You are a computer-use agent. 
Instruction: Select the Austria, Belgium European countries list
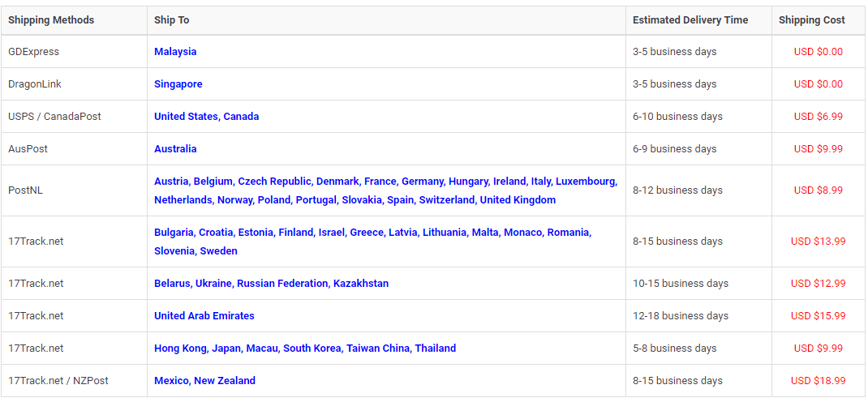pyautogui.click(x=385, y=182)
